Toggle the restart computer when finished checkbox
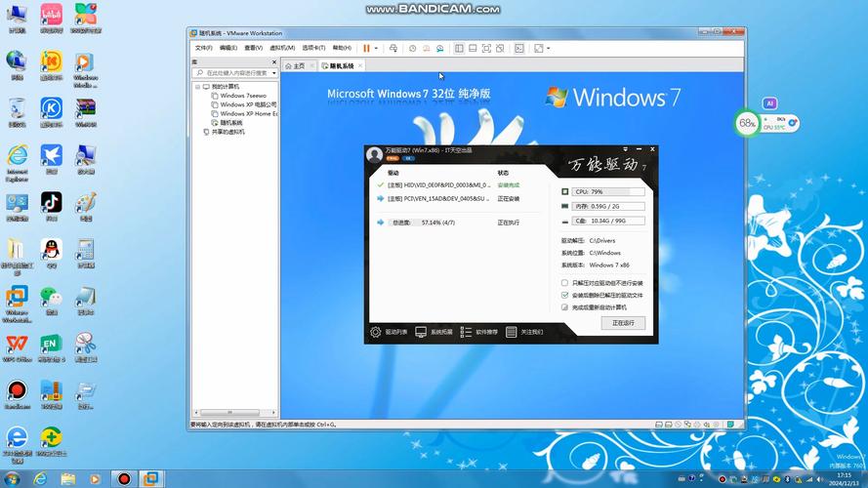The height and width of the screenshot is (488, 868). coord(564,307)
